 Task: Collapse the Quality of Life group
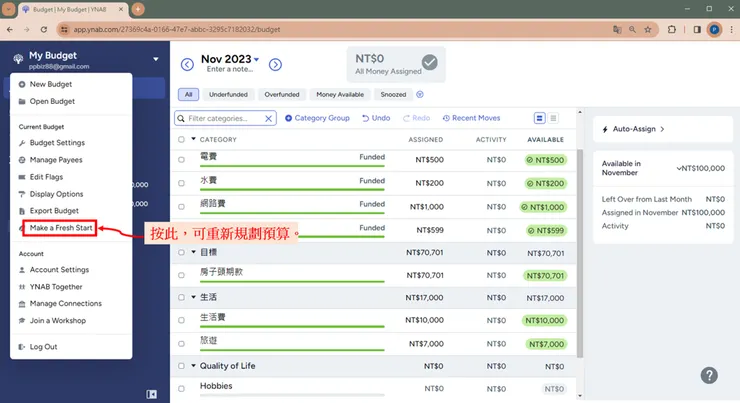pyautogui.click(x=193, y=366)
